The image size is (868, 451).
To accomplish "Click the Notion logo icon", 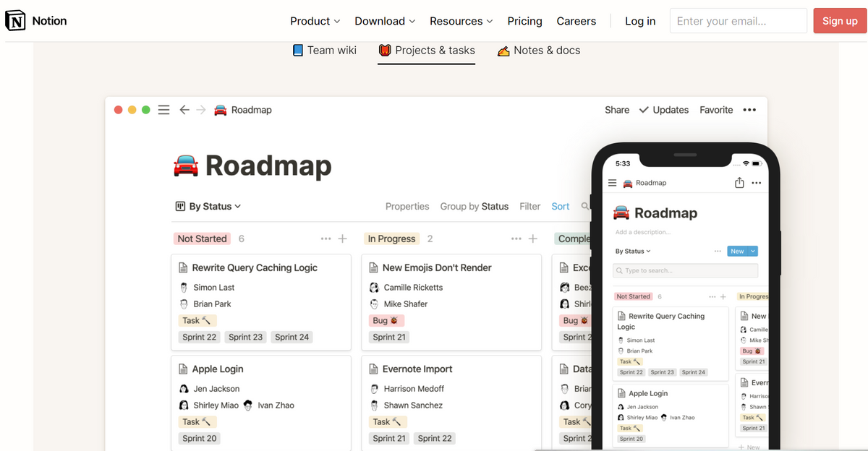I will (x=14, y=21).
